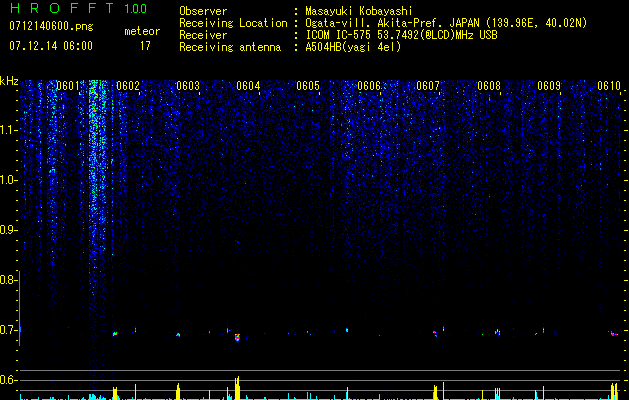
Task: Click the 0.6 kHz axis value
Action: click(x=8, y=380)
